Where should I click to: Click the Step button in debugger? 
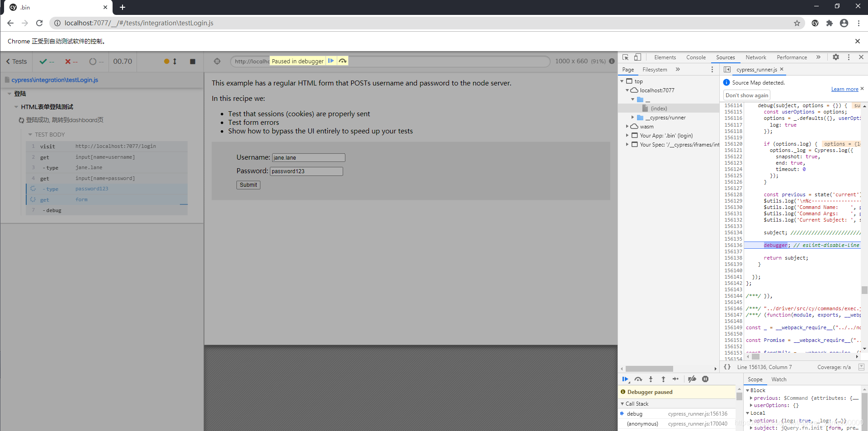tap(675, 379)
